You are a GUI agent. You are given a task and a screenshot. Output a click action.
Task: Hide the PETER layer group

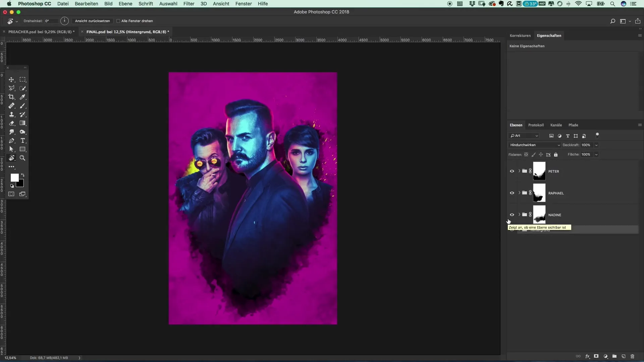512,171
